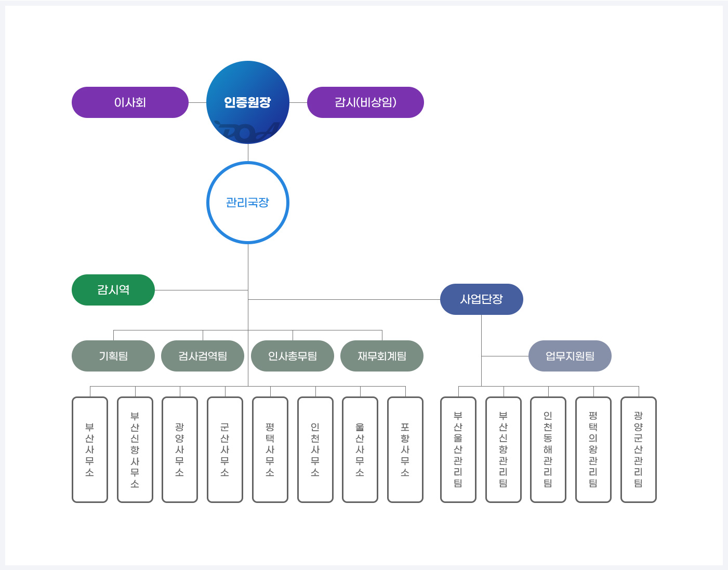
Task: Click the 부산신항사무소 office box
Action: tap(135, 449)
